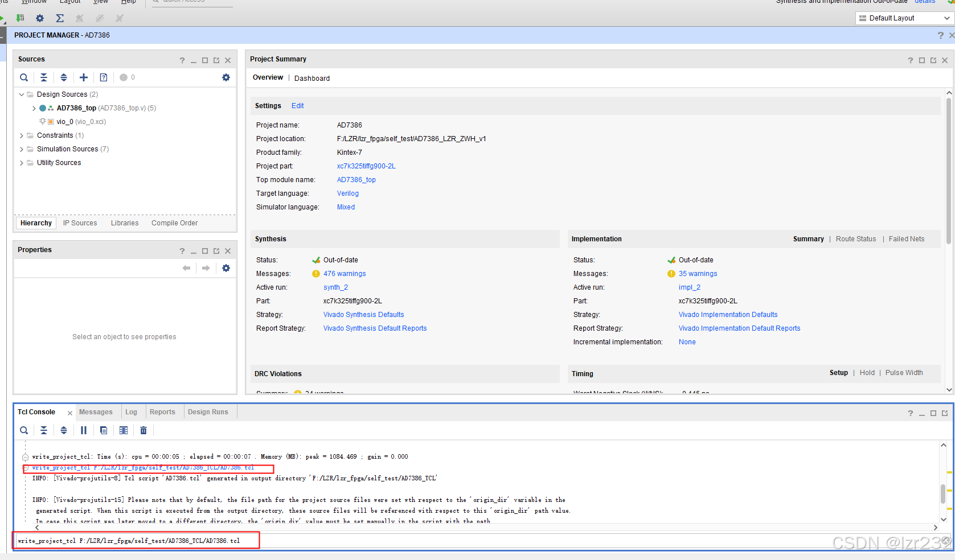
Task: Pause Tcl Console output
Action: tap(84, 430)
